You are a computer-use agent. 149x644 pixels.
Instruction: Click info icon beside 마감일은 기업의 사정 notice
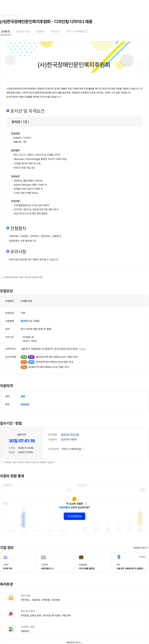tap(2, 462)
